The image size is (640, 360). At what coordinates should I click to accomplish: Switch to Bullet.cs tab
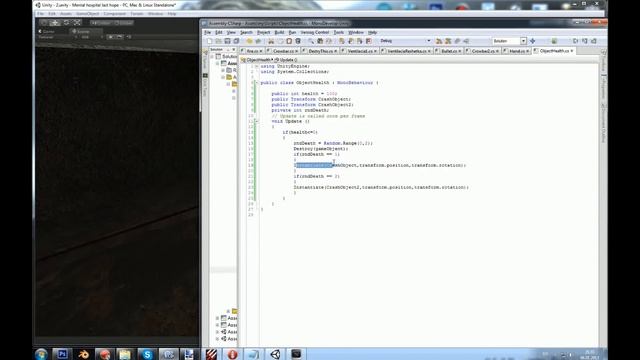pyautogui.click(x=449, y=51)
